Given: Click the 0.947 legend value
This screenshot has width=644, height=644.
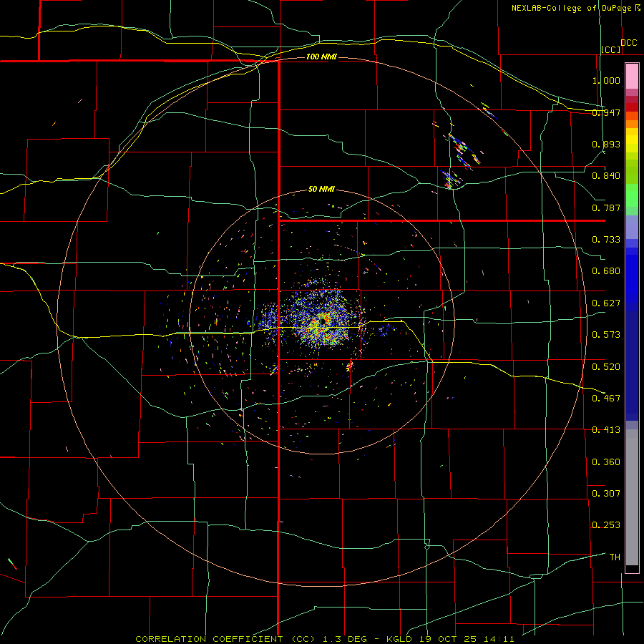Looking at the screenshot, I should click(x=606, y=112).
